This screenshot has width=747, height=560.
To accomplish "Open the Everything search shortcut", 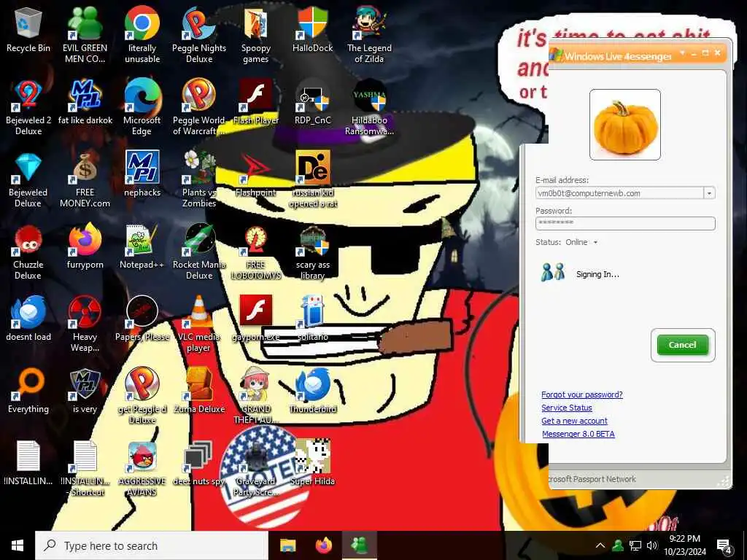I will click(28, 391).
